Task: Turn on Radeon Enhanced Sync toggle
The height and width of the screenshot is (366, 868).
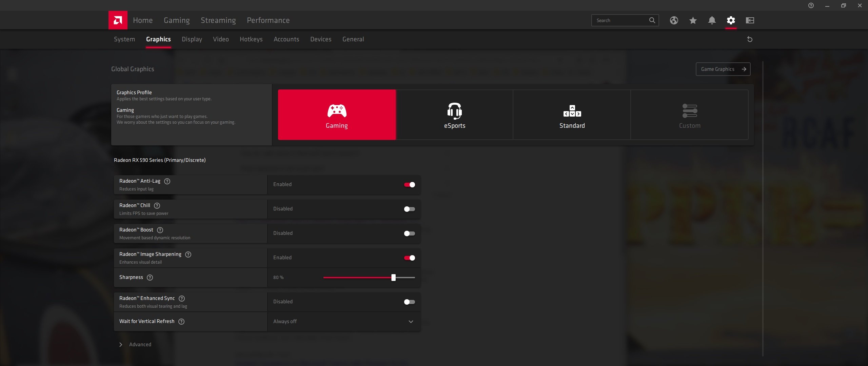Action: pos(409,302)
